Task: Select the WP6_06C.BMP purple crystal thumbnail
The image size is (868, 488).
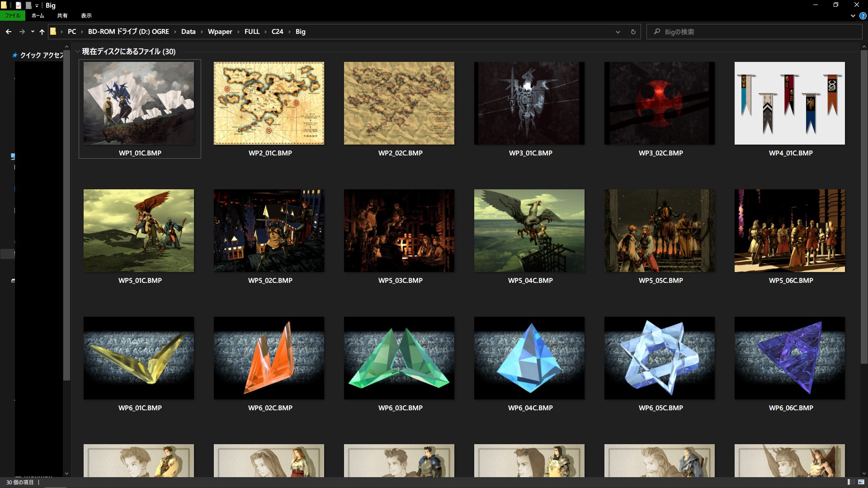Action: [790, 358]
